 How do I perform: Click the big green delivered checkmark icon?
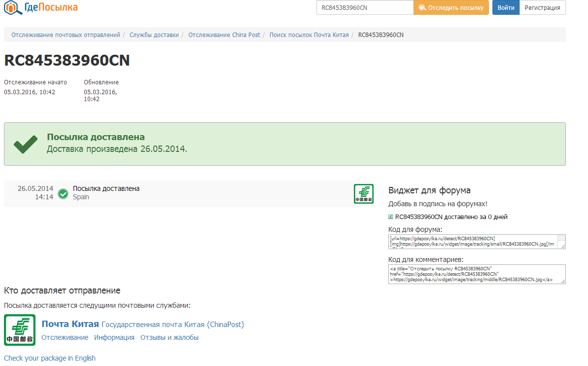pyautogui.click(x=26, y=144)
